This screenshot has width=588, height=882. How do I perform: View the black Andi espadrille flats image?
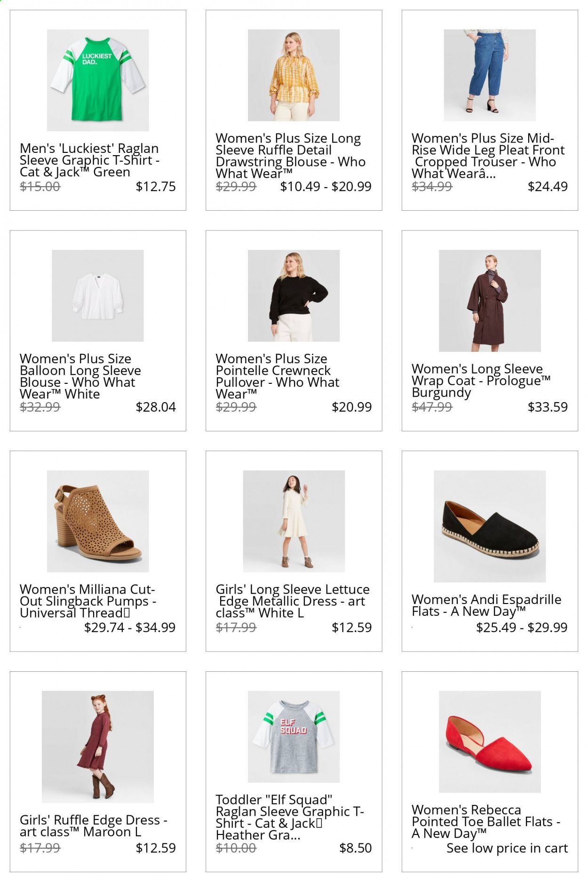[490, 526]
